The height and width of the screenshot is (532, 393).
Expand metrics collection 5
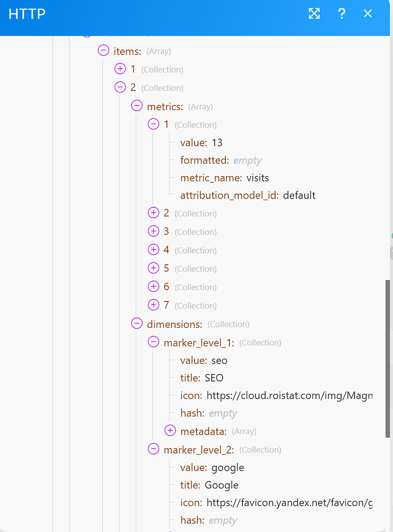(153, 268)
